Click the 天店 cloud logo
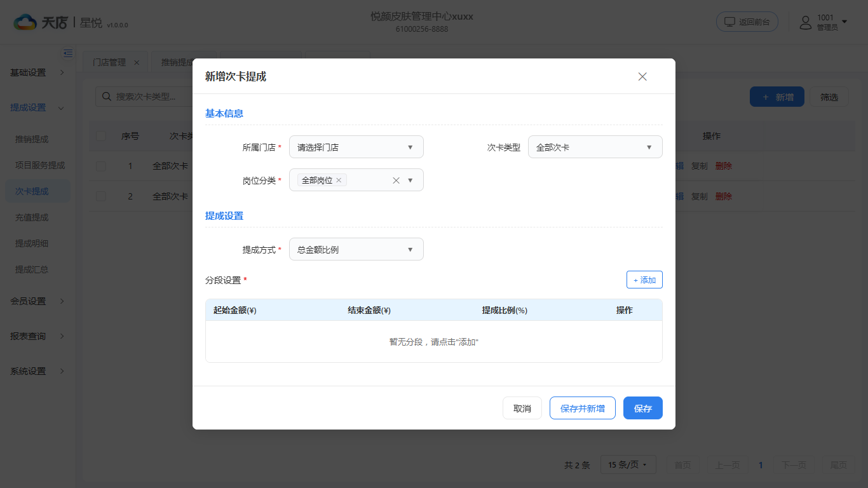 25,22
